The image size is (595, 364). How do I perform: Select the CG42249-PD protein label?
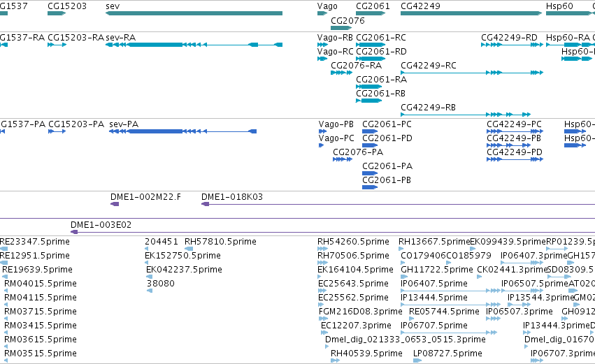coord(515,152)
